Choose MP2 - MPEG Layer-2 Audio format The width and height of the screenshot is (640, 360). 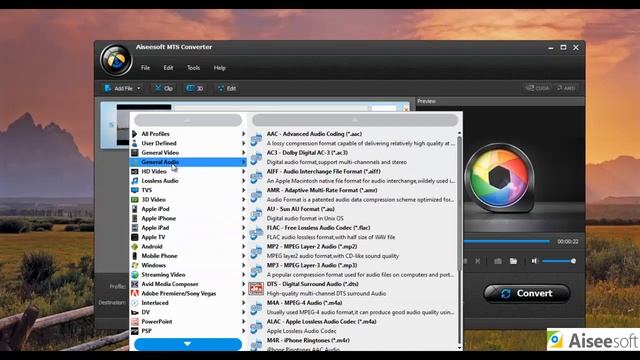tap(353, 251)
